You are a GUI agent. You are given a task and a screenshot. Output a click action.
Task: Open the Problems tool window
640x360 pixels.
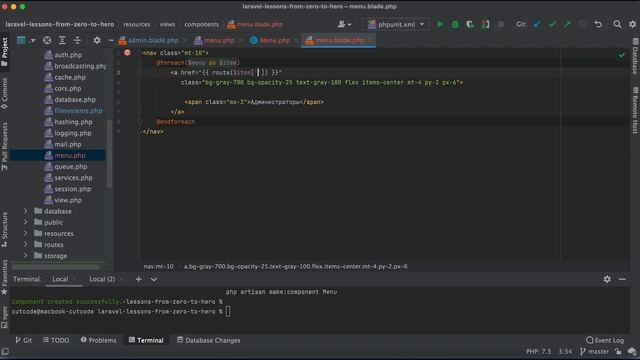click(x=98, y=340)
